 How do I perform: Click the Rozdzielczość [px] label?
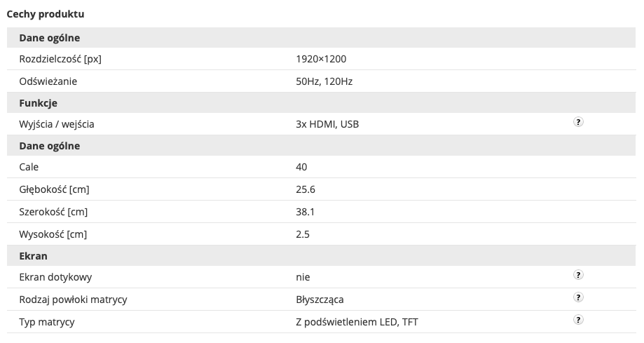pyautogui.click(x=60, y=59)
